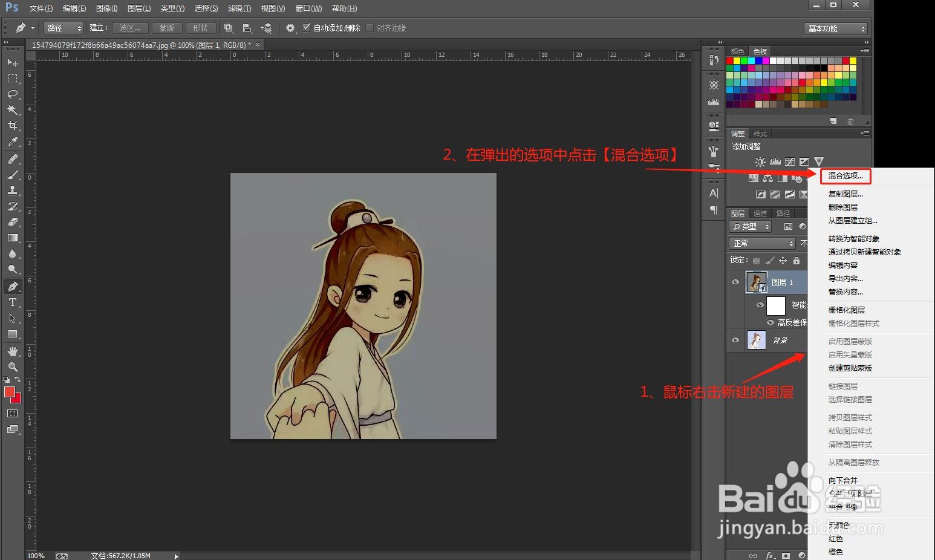Toggle lock image pixels (brush)
935x560 pixels.
tap(769, 261)
